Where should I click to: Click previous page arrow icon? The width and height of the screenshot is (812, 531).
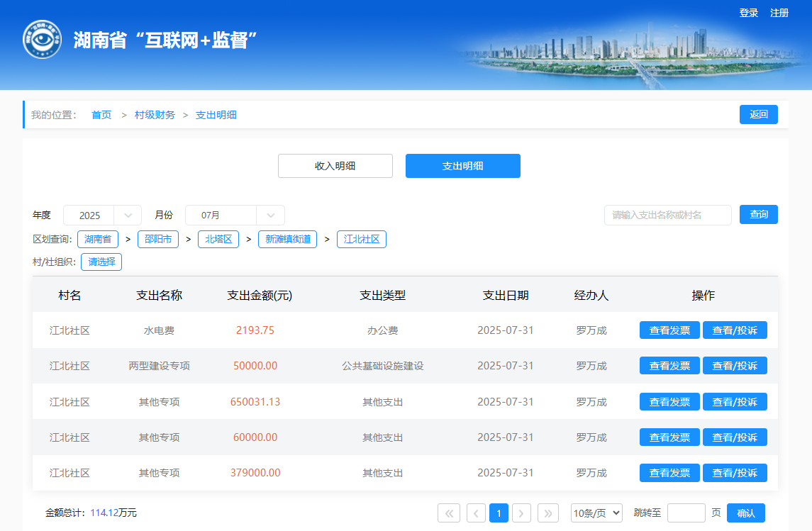click(476, 513)
